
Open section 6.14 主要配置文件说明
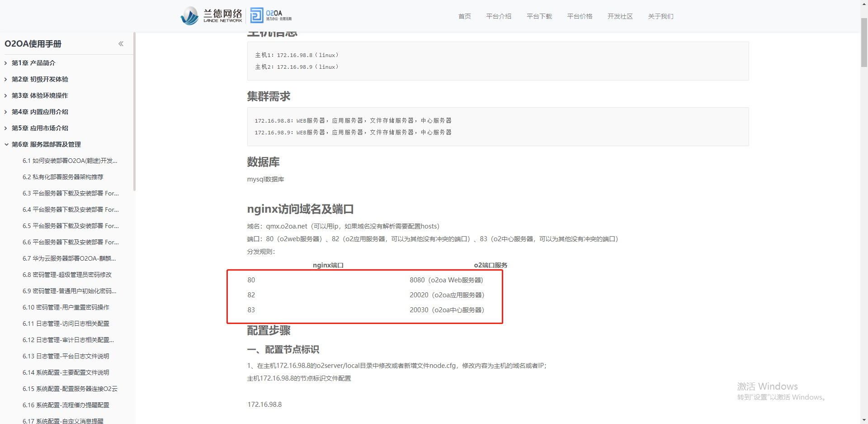[x=66, y=372]
